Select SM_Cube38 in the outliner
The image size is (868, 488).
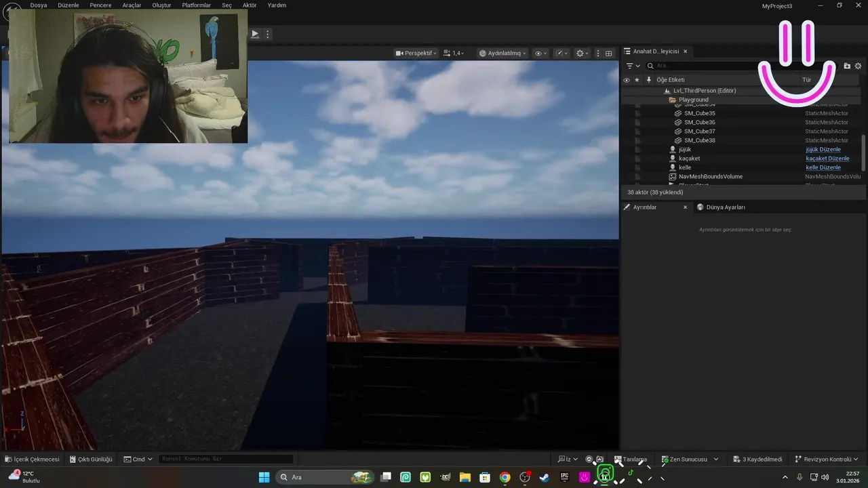pyautogui.click(x=699, y=140)
